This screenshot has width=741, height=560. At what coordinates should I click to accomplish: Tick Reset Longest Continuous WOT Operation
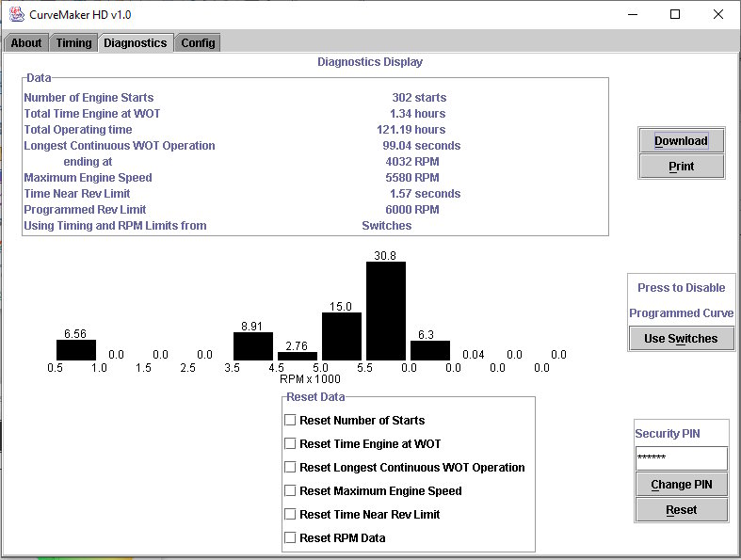[x=290, y=468]
